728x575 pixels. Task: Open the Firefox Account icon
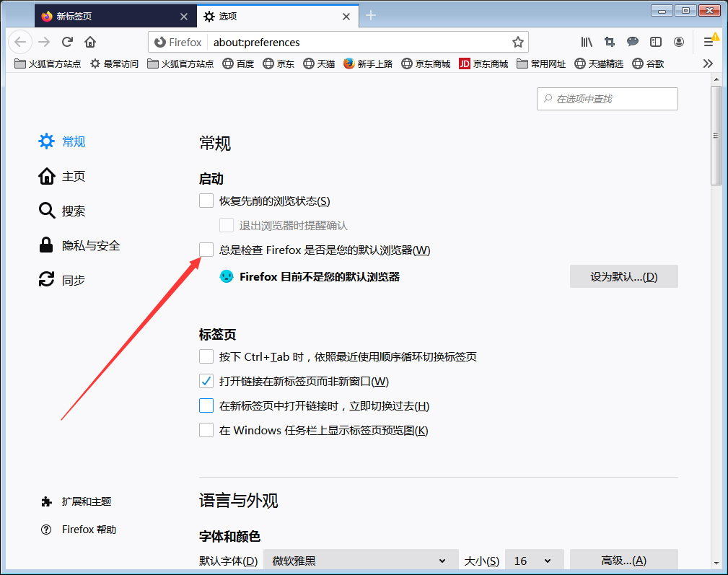point(678,42)
